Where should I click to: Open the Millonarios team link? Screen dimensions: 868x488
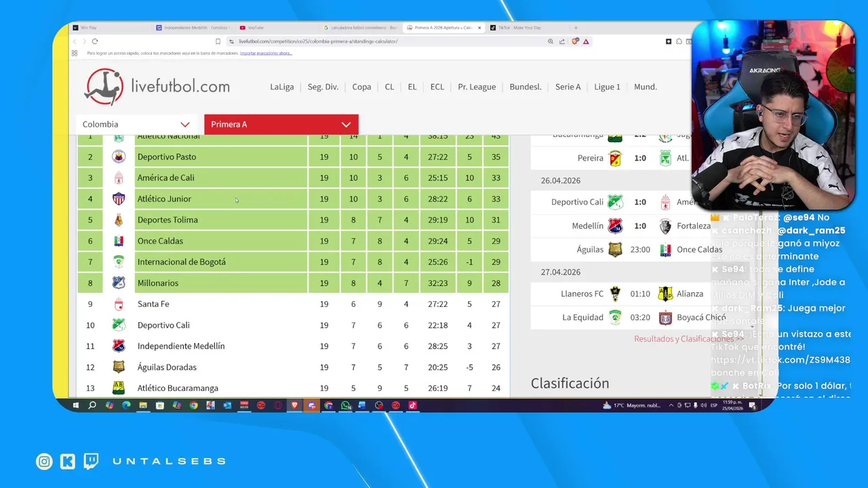[x=158, y=283]
